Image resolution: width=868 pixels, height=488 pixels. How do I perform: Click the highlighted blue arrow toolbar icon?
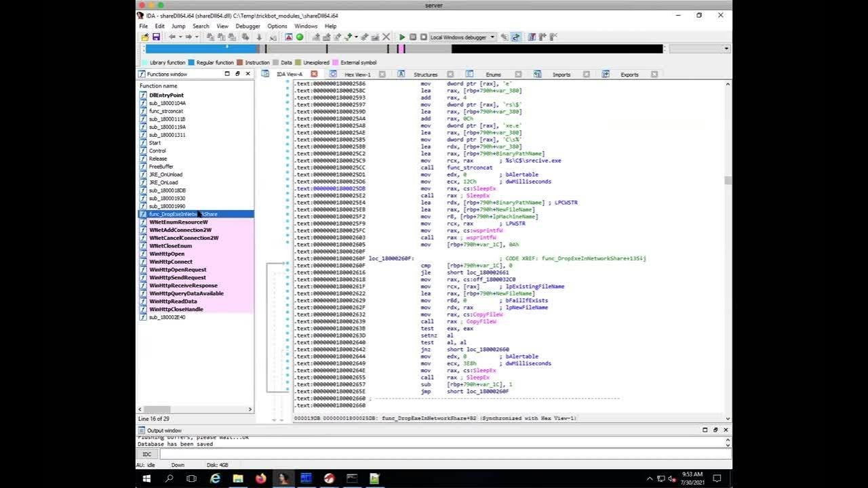pyautogui.click(x=515, y=37)
